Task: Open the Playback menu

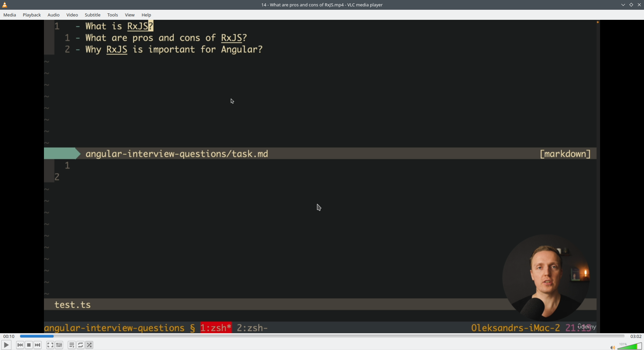Action: click(32, 15)
